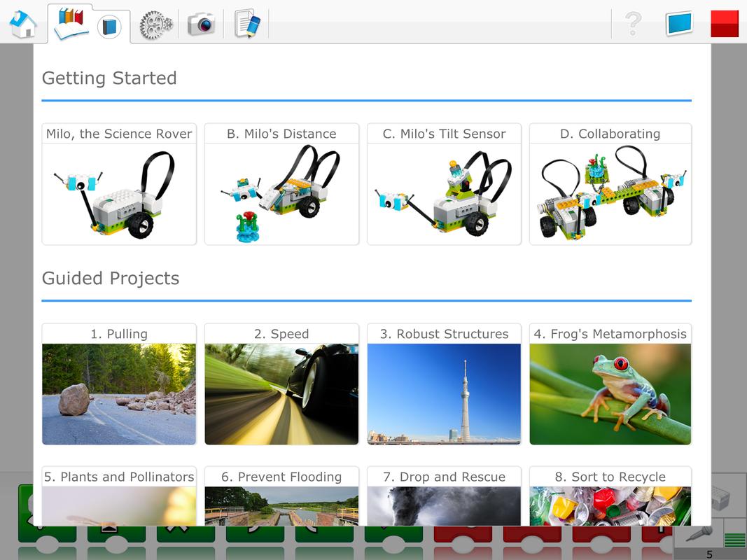The width and height of the screenshot is (747, 560).
Task: Open 3. Robust Structures project
Action: coord(444,384)
